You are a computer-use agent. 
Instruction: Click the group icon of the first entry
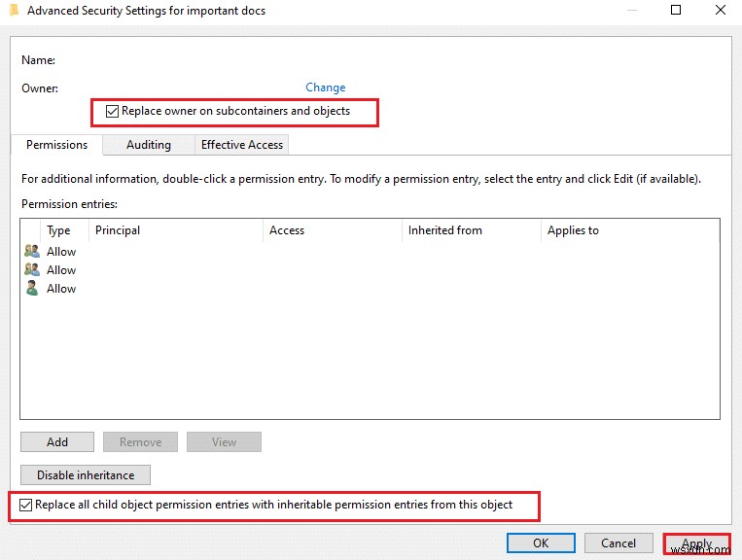pos(32,251)
